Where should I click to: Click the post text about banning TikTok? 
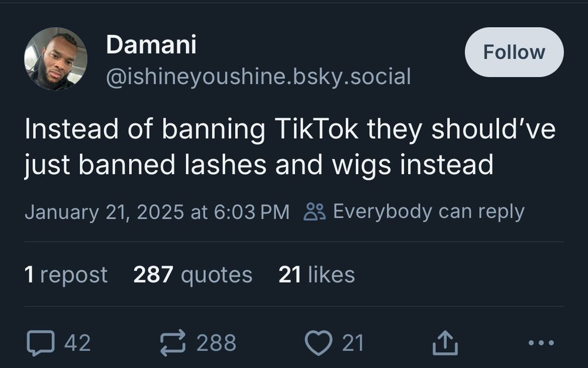pos(290,147)
